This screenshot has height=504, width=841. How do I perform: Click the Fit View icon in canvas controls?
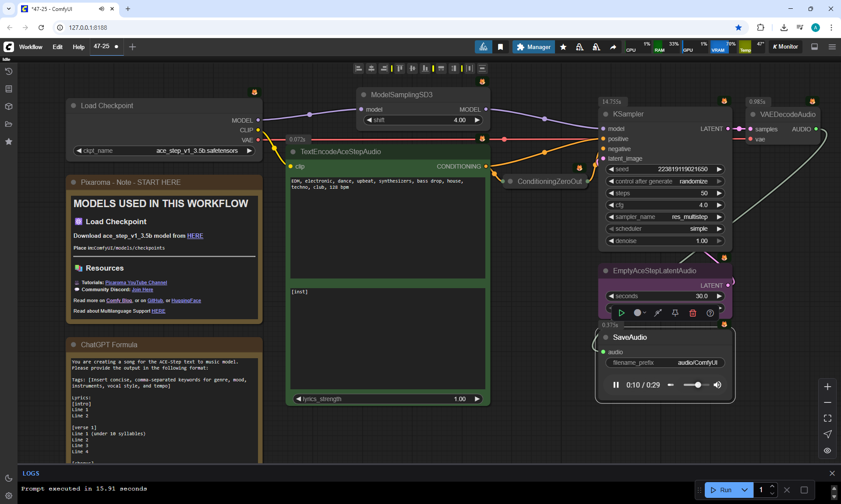pyautogui.click(x=827, y=418)
